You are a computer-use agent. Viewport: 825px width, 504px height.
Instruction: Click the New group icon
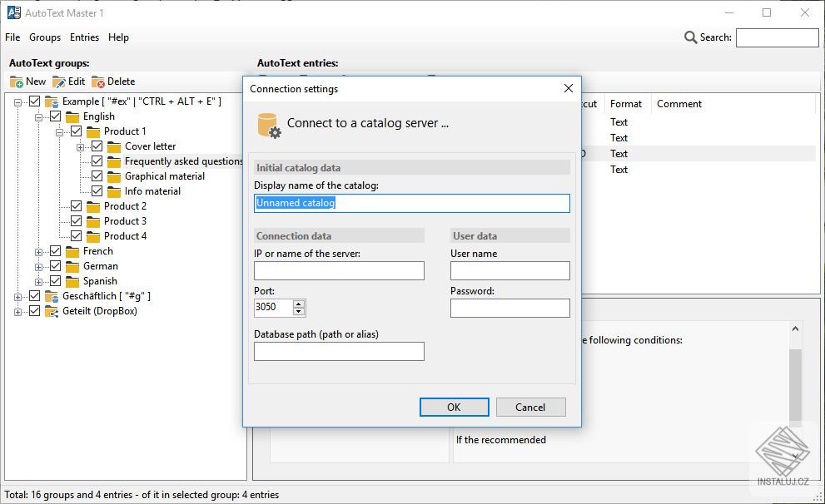pos(17,82)
